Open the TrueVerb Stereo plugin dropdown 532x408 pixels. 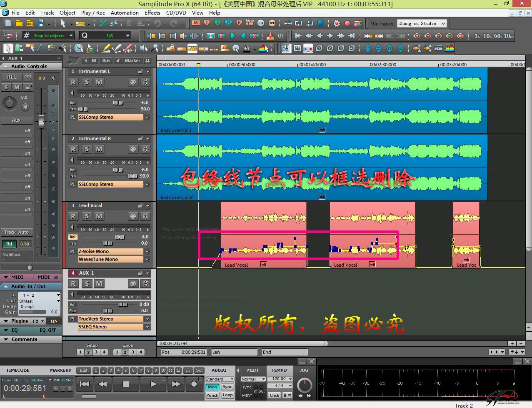[x=147, y=319]
